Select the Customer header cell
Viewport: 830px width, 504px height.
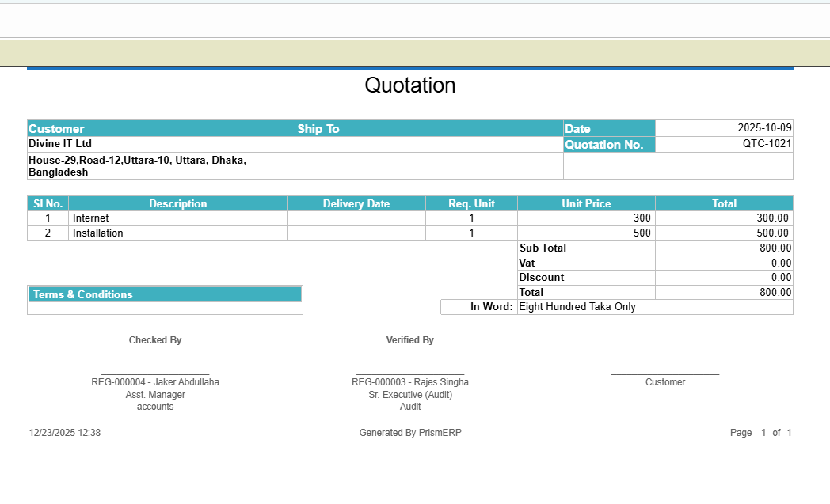[x=56, y=129]
